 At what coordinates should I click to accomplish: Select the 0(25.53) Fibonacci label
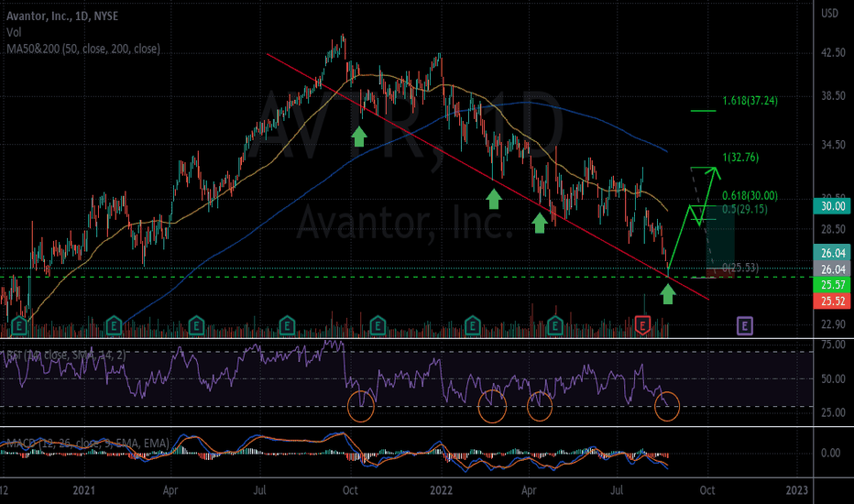[740, 268]
